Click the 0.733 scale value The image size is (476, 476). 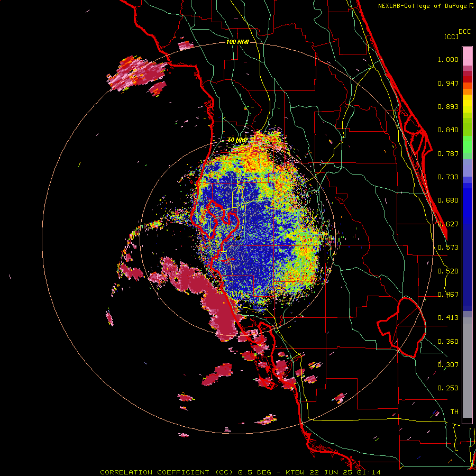pos(448,177)
